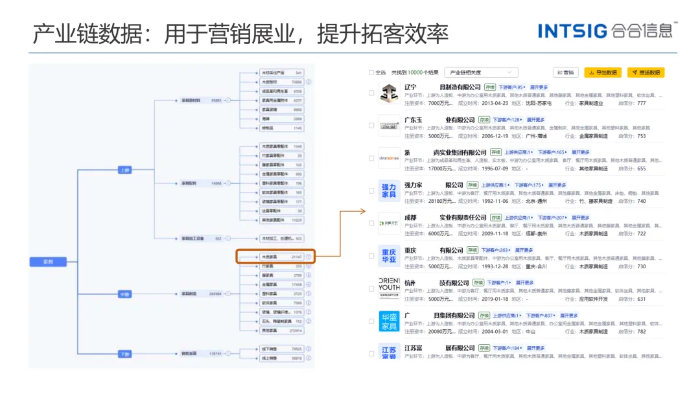This screenshot has width=700, height=394.
Task: Click the INTSIG 合合信息 logo
Action: click(x=607, y=30)
